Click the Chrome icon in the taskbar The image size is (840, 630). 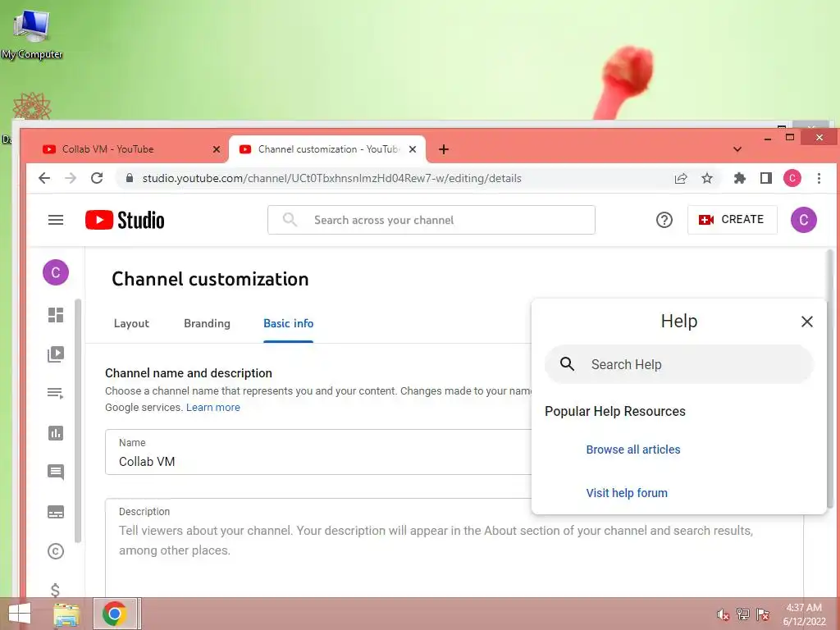point(115,614)
